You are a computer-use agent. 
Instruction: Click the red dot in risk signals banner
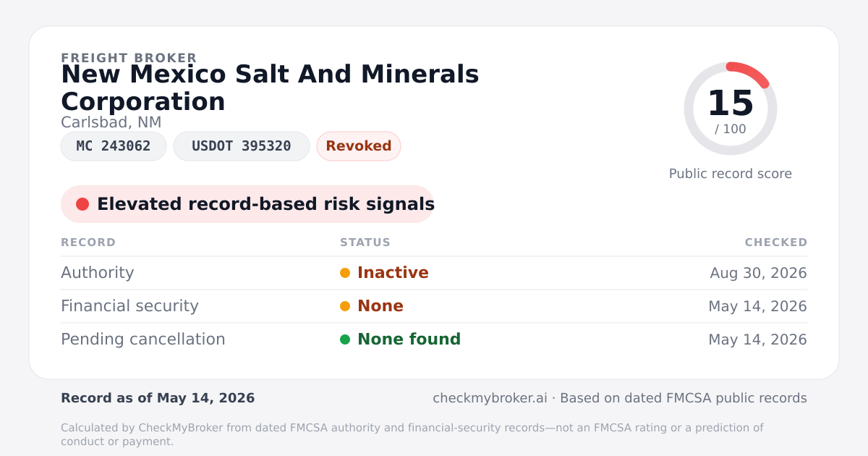click(x=82, y=204)
